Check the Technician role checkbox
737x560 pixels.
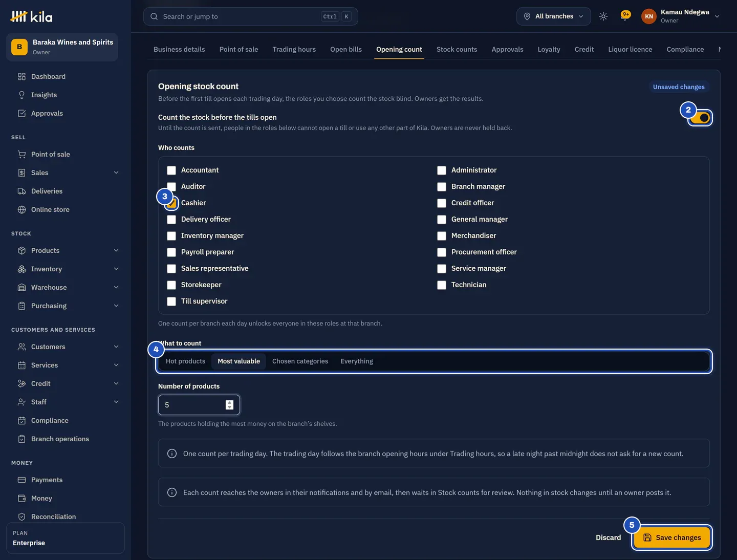(x=442, y=285)
